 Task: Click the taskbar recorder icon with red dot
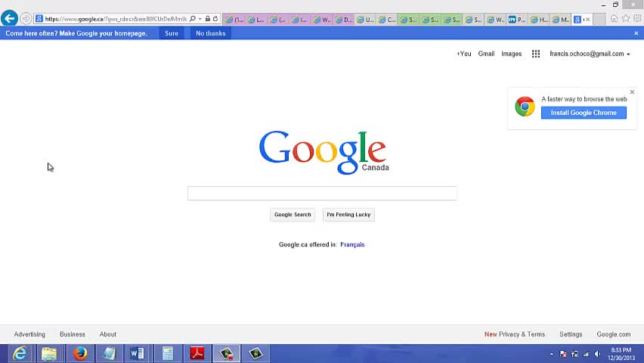click(x=227, y=353)
